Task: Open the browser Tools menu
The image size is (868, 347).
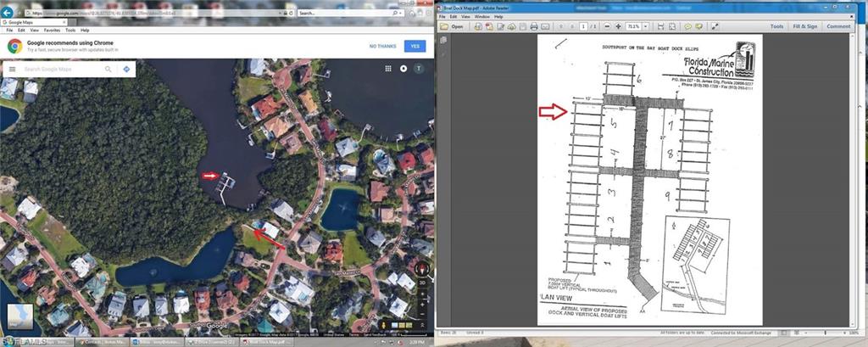Action: pos(71,31)
